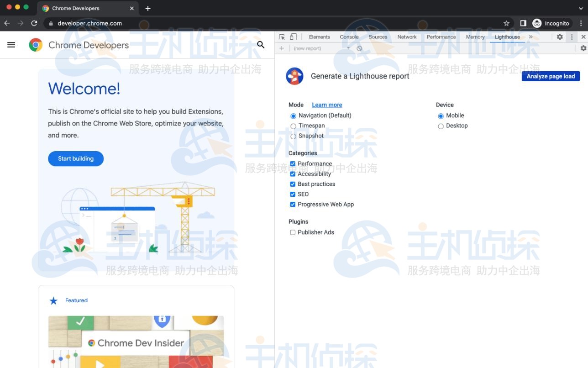Click the Categories heading

pyautogui.click(x=303, y=153)
